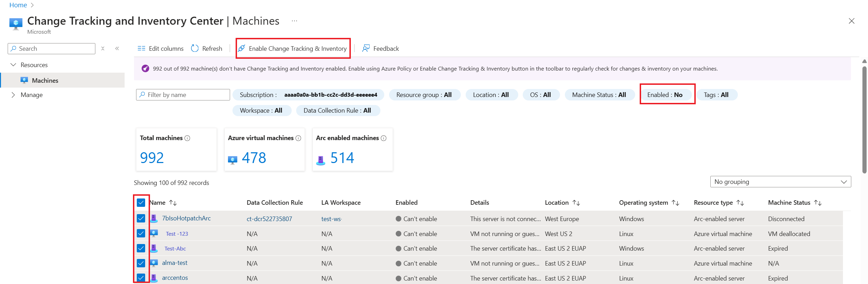This screenshot has height=284, width=868.
Task: Collapse the sidebar with double-chevron icon
Action: [x=117, y=48]
